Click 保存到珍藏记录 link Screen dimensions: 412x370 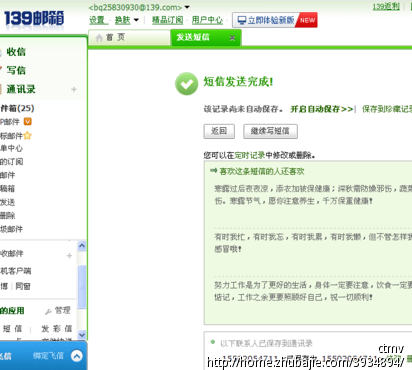387,109
